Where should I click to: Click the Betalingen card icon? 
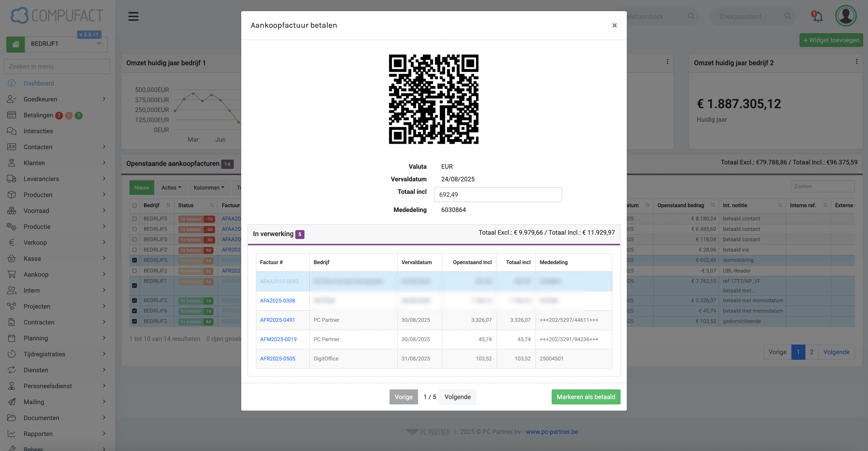click(11, 115)
